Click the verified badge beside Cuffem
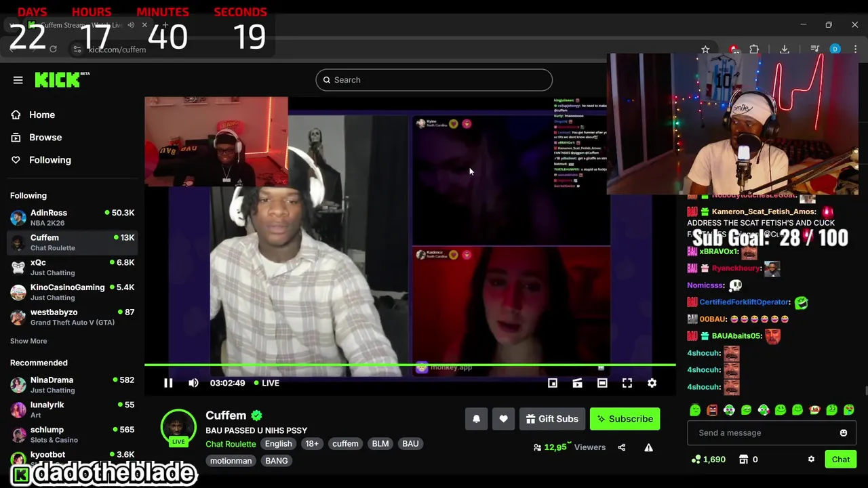 click(x=256, y=415)
